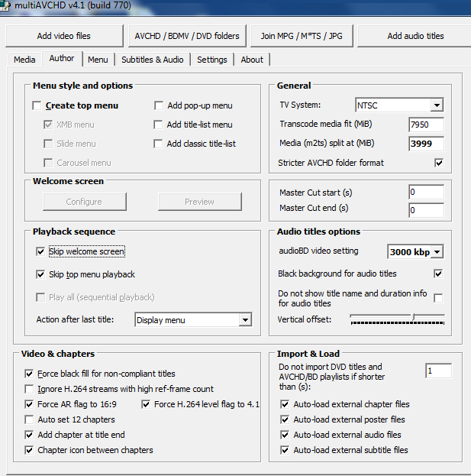471x476 pixels.
Task: Click Add audio titles button
Action: [x=415, y=36]
